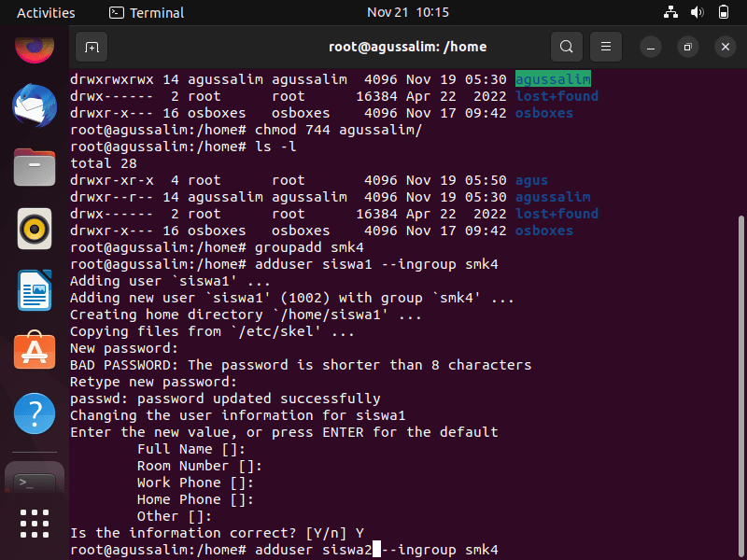Click the network status icon
The image size is (747, 560).
670,12
